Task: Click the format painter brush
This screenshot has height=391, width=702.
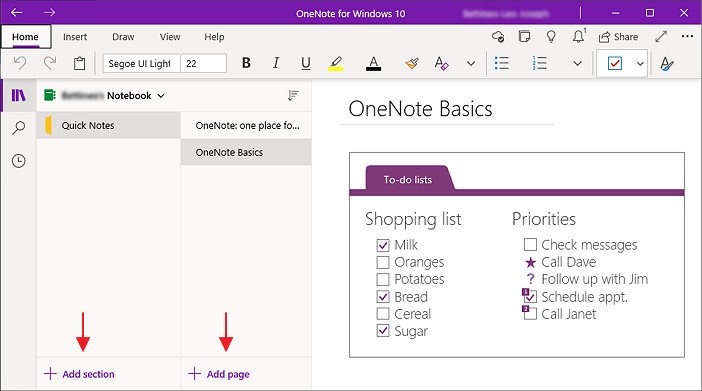Action: pyautogui.click(x=412, y=63)
